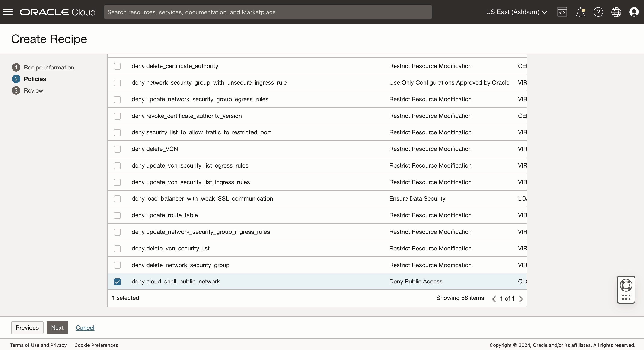Check the deny delete_VCN policy checkbox

point(117,149)
